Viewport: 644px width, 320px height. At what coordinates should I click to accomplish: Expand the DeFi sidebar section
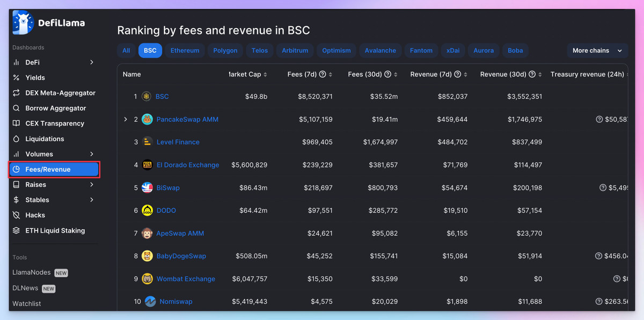coord(92,62)
